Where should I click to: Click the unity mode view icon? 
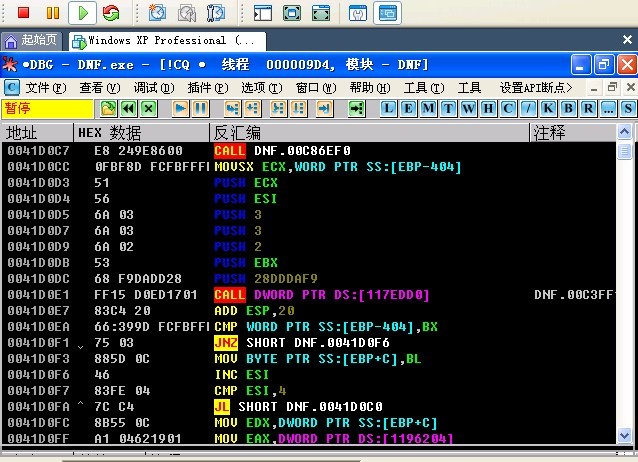pyautogui.click(x=321, y=13)
